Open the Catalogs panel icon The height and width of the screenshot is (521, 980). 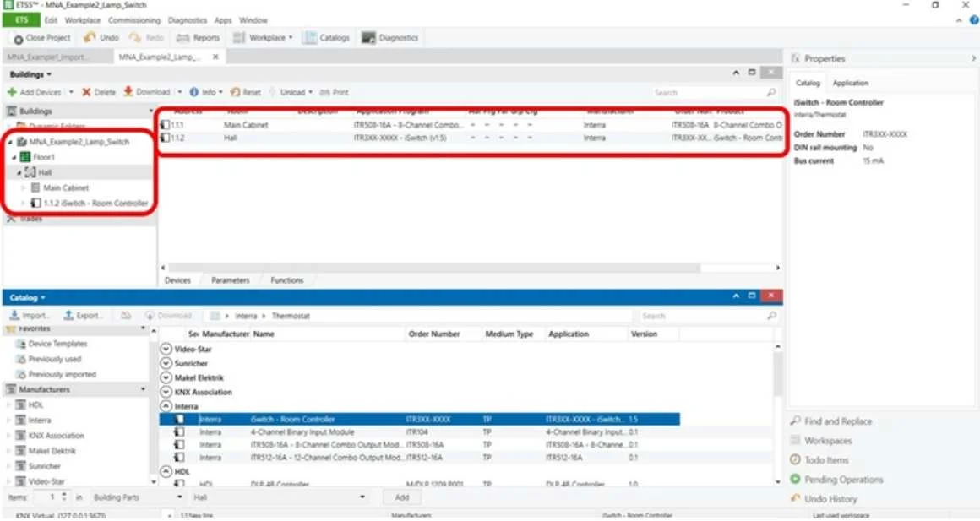tap(309, 38)
